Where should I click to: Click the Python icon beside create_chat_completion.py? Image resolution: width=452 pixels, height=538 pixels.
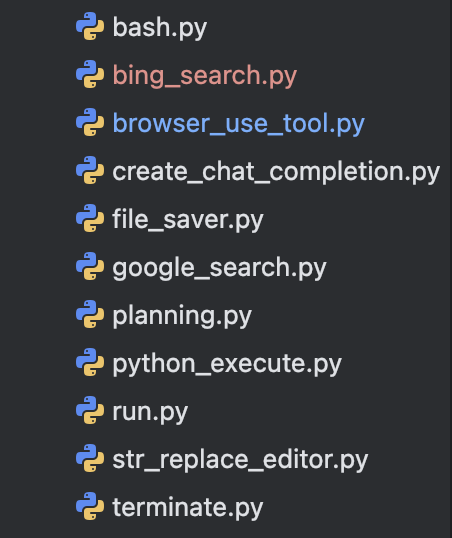click(x=90, y=171)
